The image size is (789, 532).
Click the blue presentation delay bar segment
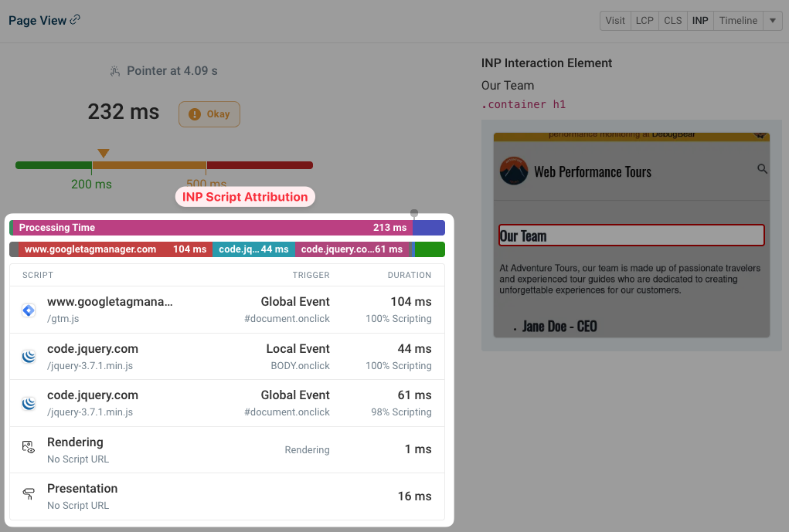[429, 227]
